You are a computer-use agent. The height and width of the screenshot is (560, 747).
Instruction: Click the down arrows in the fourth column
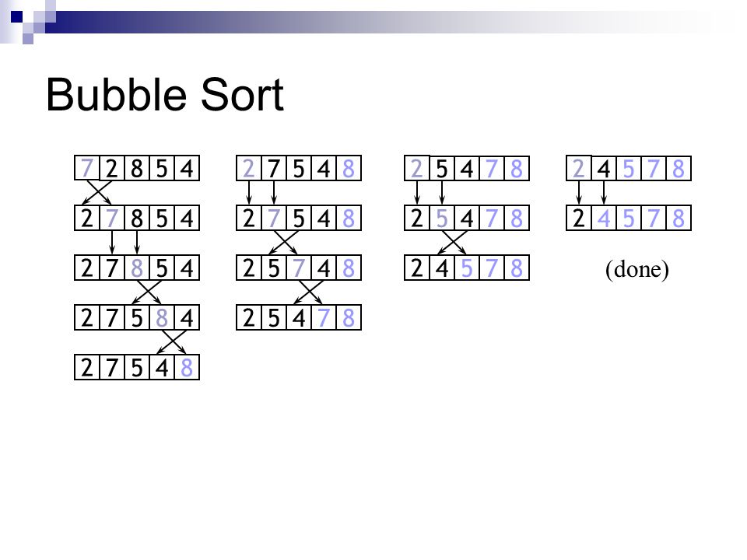click(x=591, y=192)
